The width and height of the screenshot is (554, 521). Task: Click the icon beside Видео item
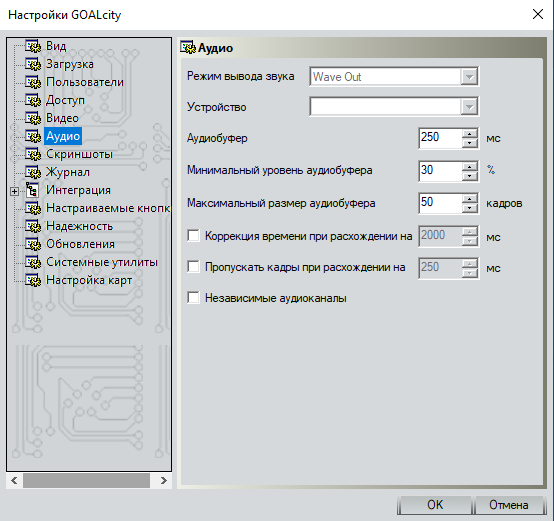point(33,118)
